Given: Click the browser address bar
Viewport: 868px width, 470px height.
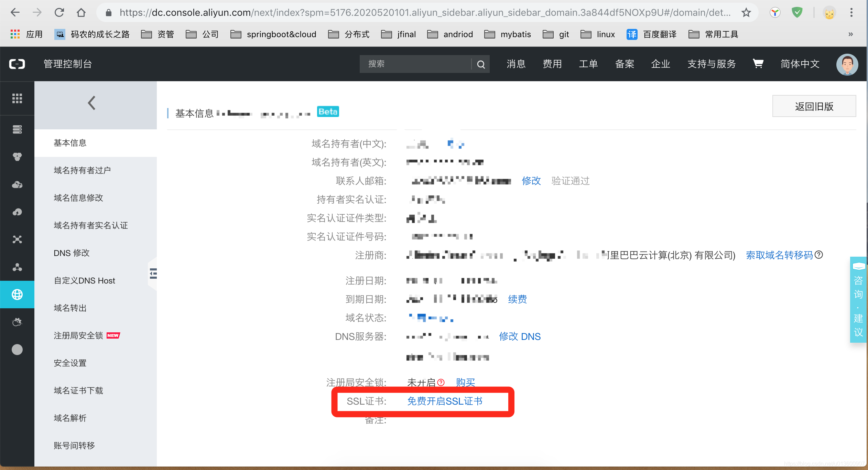Looking at the screenshot, I should click(x=425, y=13).
